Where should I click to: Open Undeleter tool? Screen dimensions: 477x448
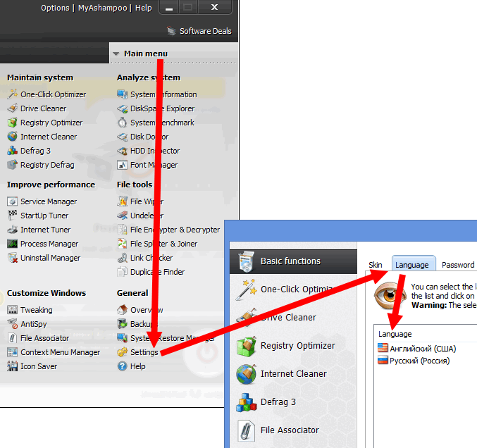point(147,216)
